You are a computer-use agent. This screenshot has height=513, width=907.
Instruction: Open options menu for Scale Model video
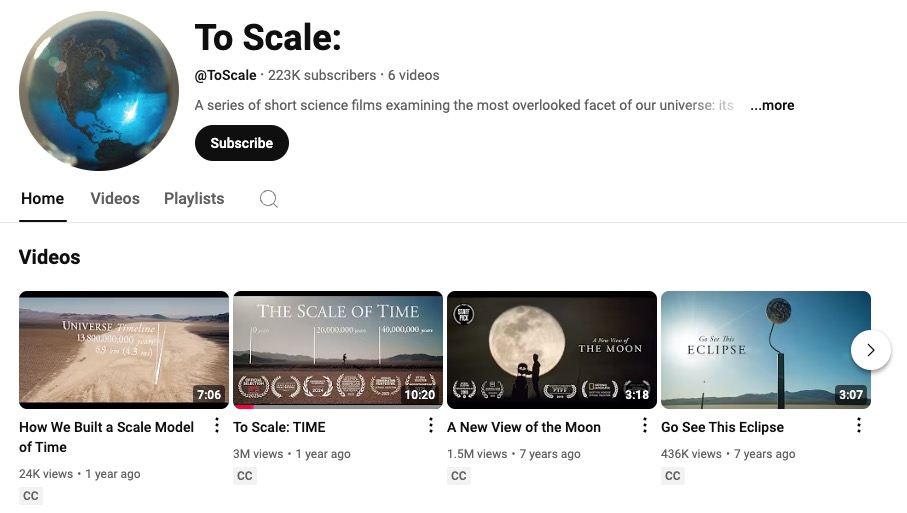coord(217,426)
